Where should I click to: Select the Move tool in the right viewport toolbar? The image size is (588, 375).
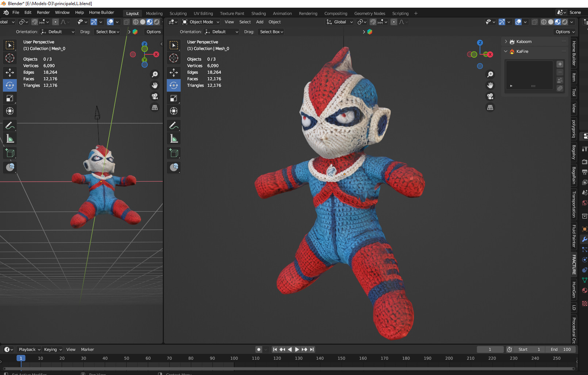point(174,73)
